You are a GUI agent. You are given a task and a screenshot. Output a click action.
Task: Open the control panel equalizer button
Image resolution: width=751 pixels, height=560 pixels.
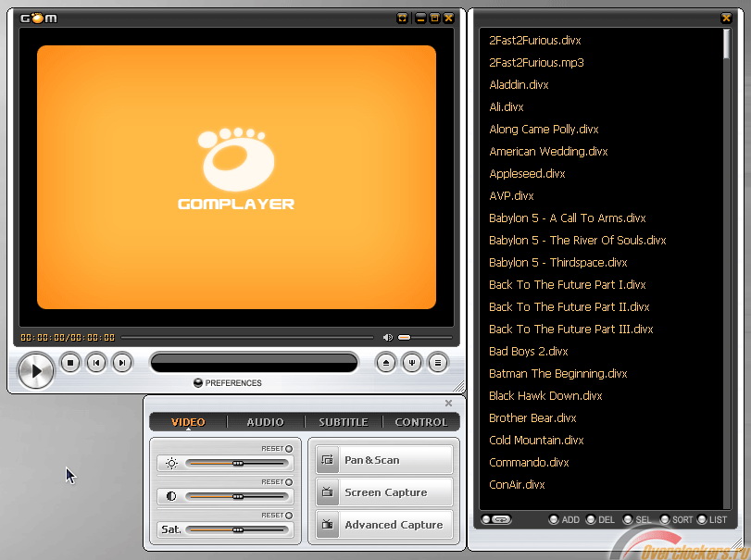pos(412,364)
